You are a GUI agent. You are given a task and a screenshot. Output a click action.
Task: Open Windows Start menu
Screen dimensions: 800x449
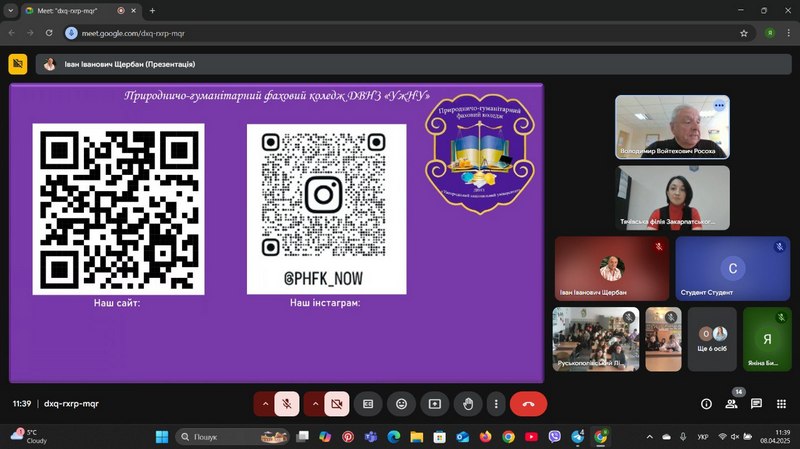pos(162,437)
